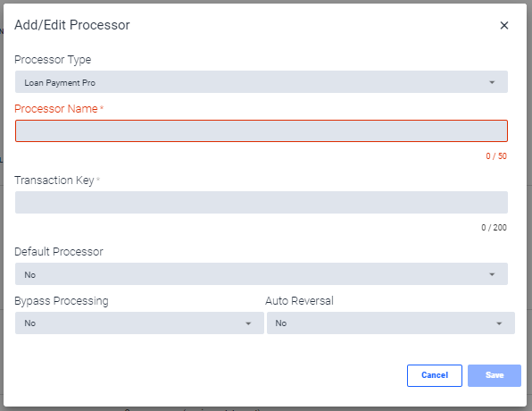The image size is (532, 411).
Task: Open the Loan Payment Pro selection field
Action: 262,82
